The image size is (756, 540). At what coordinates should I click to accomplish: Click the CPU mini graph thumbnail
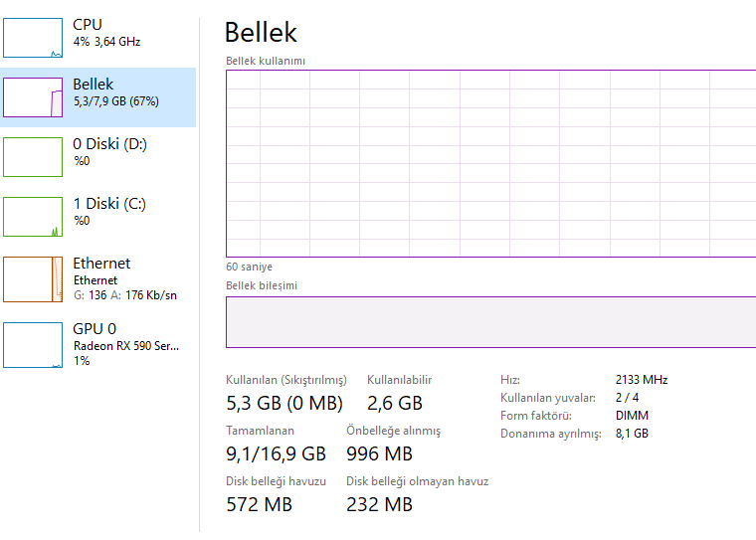tap(33, 37)
